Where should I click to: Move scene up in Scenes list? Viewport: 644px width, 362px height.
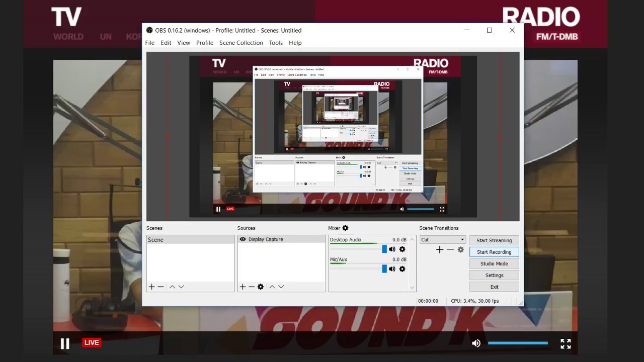point(172,287)
